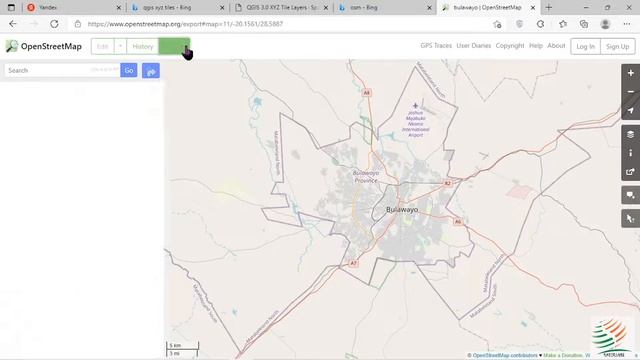Go back to previous page
The height and width of the screenshot is (360, 640).
[x=13, y=24]
